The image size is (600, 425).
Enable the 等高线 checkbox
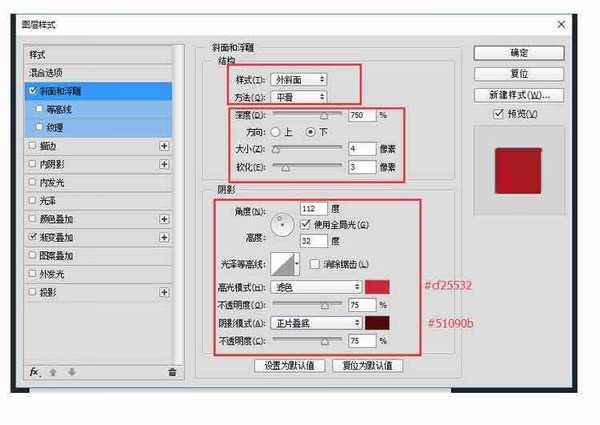point(39,109)
